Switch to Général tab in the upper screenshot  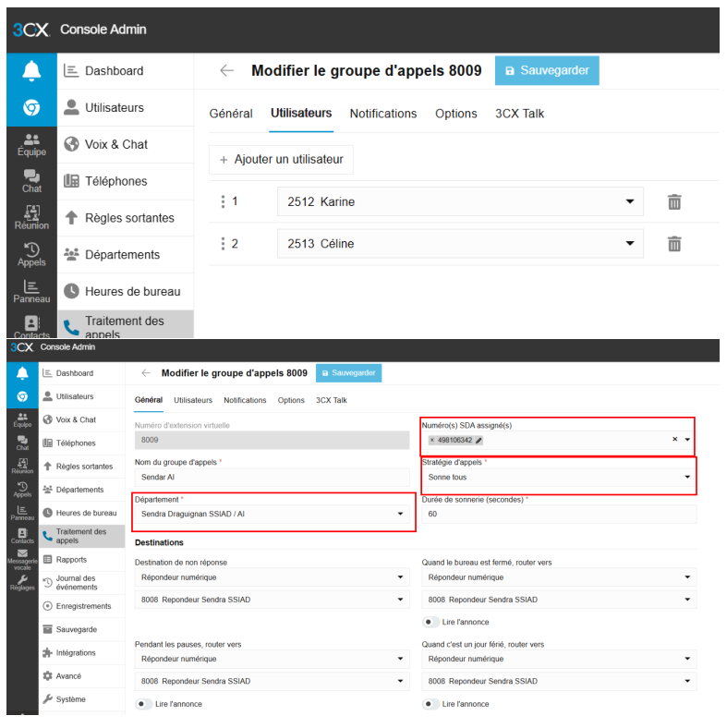click(231, 114)
